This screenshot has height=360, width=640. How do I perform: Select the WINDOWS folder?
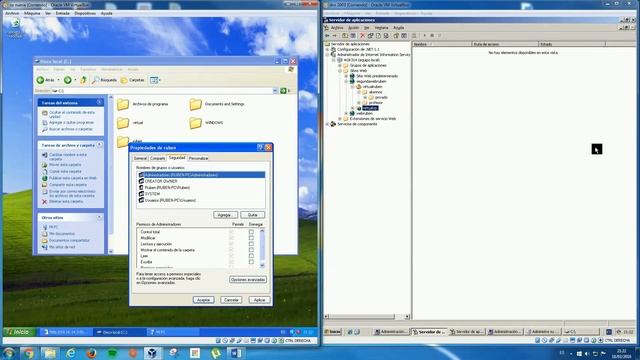[x=206, y=122]
